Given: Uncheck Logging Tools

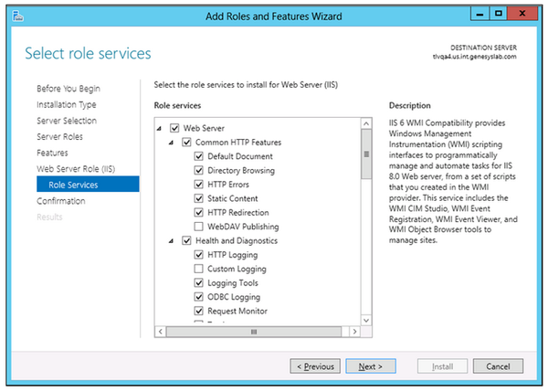Looking at the screenshot, I should [199, 282].
